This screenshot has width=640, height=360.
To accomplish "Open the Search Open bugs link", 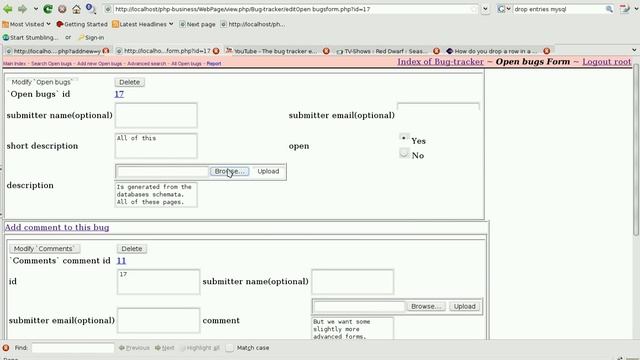I will pyautogui.click(x=51, y=64).
